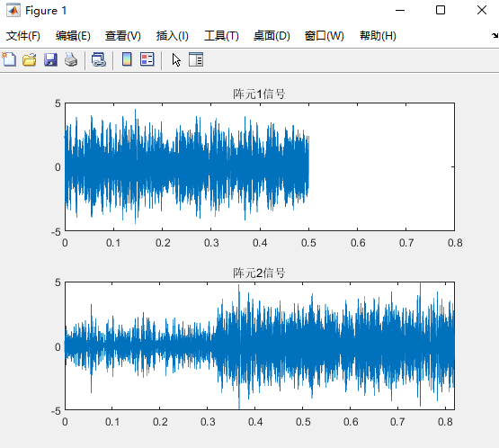Open the 帮助(H) menu

(x=378, y=36)
